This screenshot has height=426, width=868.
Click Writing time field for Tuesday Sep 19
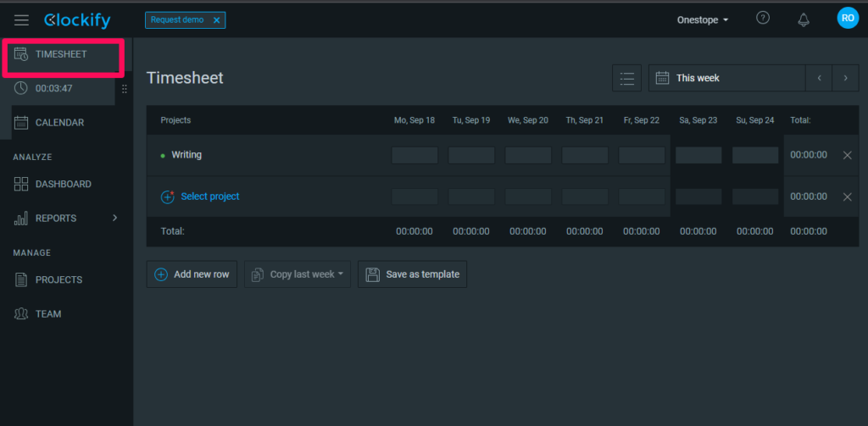(471, 156)
